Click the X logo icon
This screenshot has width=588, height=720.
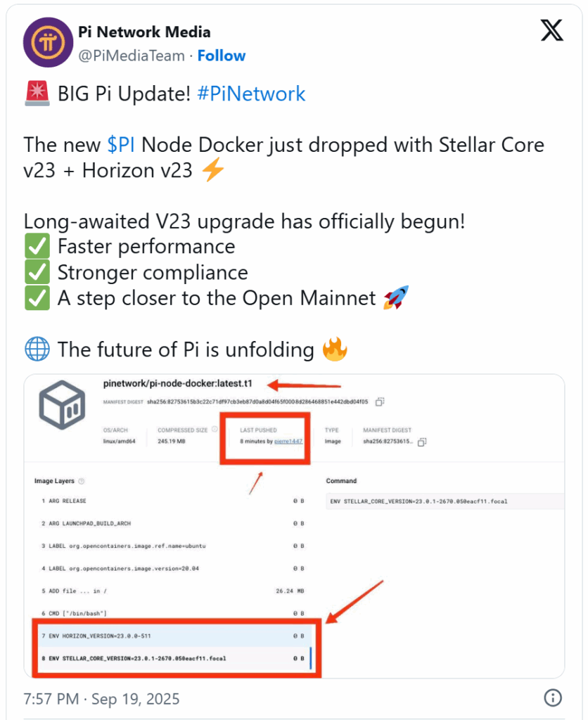pyautogui.click(x=551, y=30)
